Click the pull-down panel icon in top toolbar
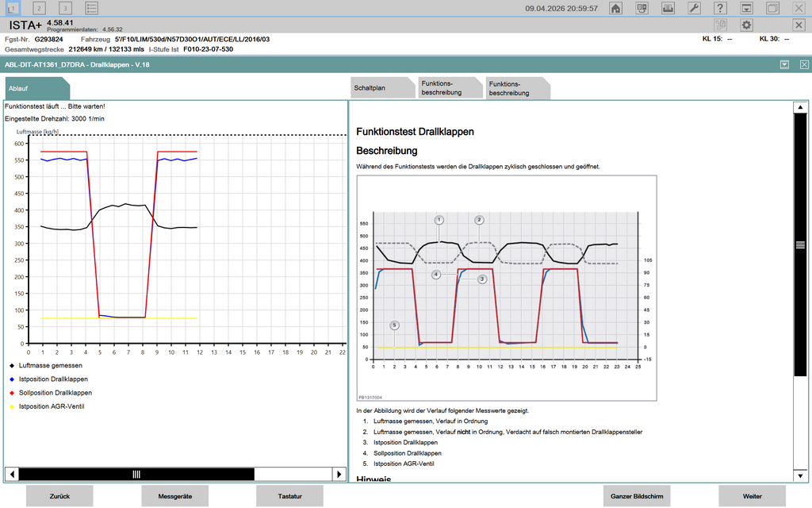Image resolution: width=812 pixels, height=508 pixels. point(746,8)
